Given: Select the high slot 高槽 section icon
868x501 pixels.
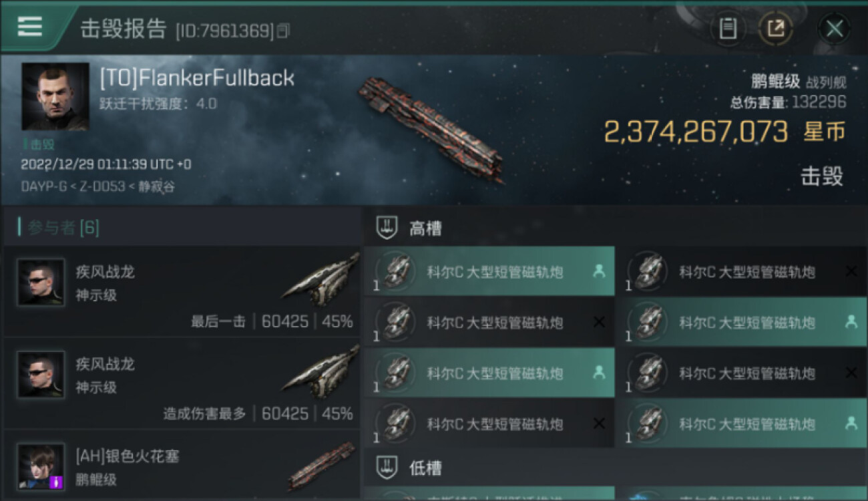Looking at the screenshot, I should click(x=387, y=228).
